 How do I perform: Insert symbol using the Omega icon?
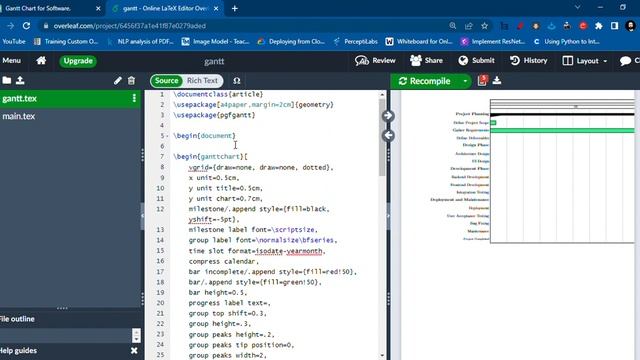pyautogui.click(x=237, y=81)
